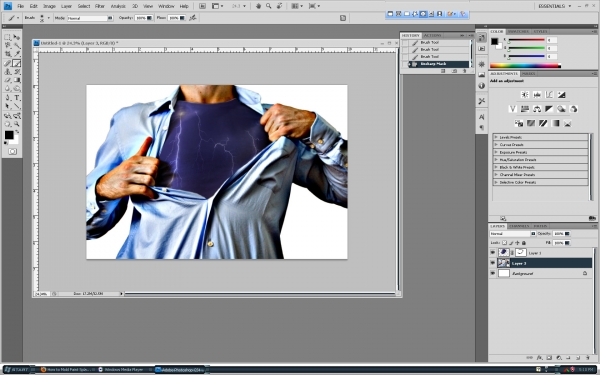Open the Info panel from the dock
600x375 pixels.
tap(482, 86)
